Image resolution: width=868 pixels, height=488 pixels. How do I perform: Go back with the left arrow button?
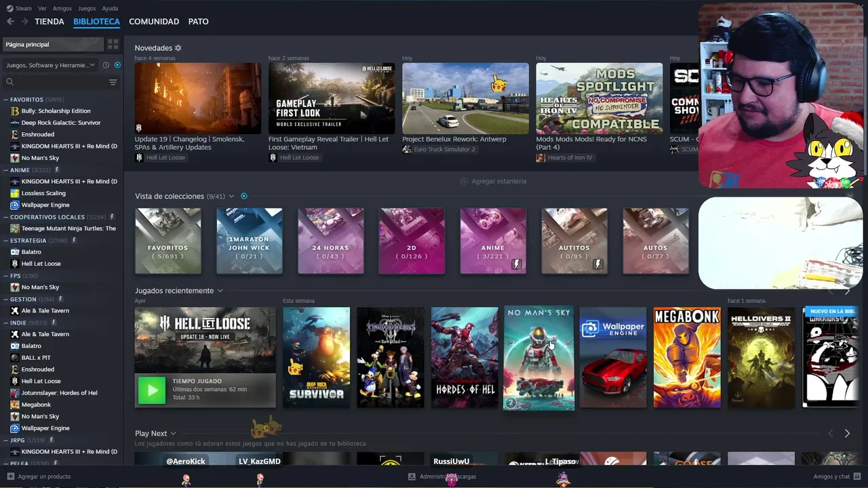10,22
